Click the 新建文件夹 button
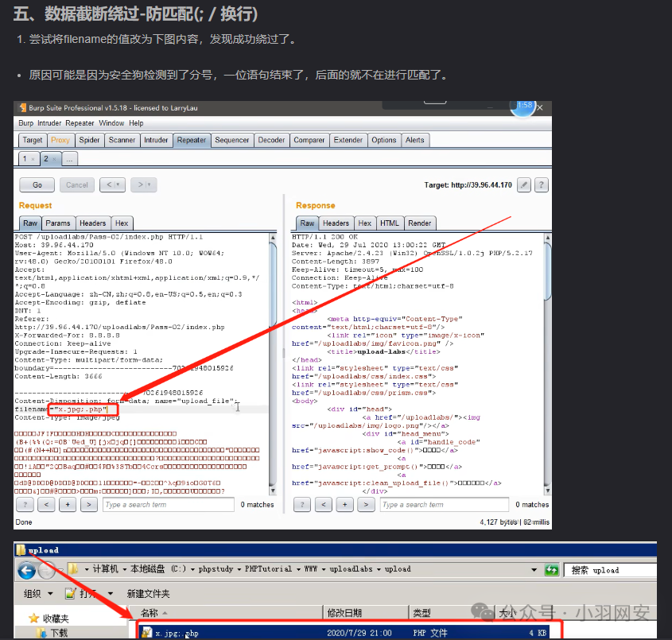 (x=148, y=594)
